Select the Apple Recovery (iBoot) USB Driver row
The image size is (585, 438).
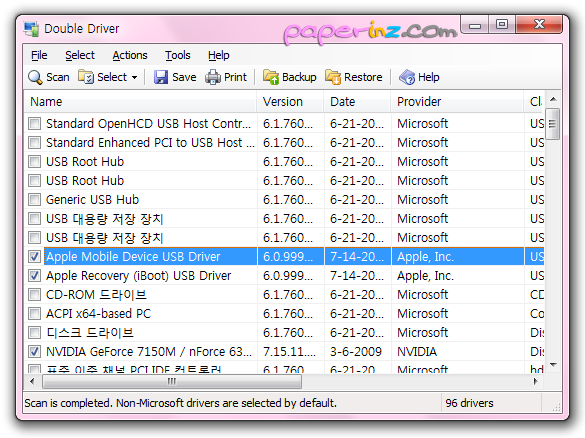click(285, 276)
